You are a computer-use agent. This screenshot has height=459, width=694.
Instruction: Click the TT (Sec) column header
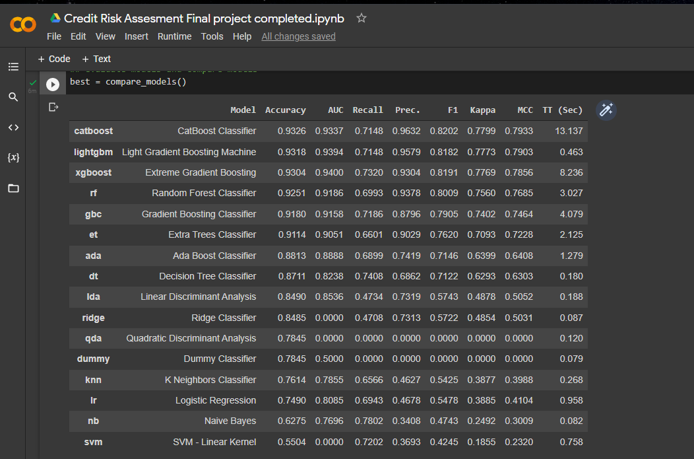(563, 110)
